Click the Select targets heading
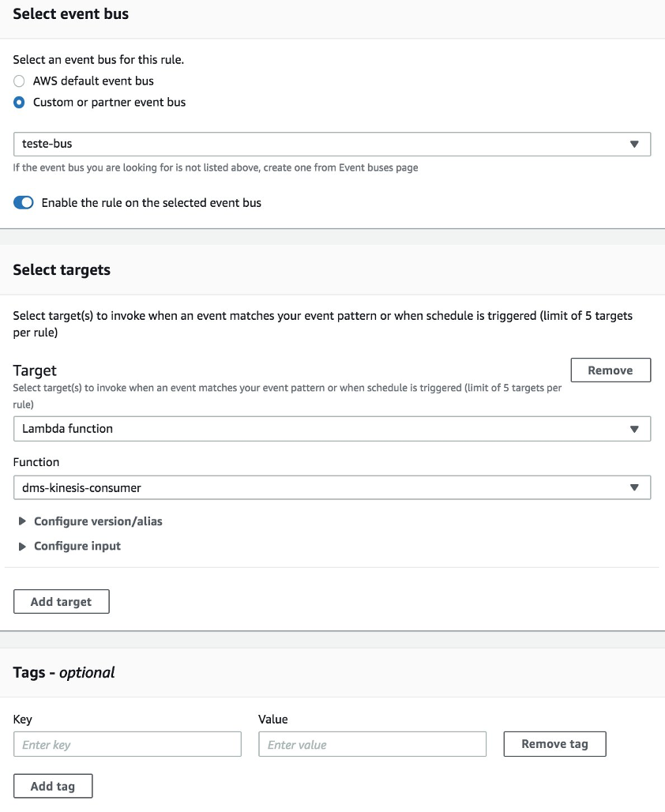 pos(62,270)
